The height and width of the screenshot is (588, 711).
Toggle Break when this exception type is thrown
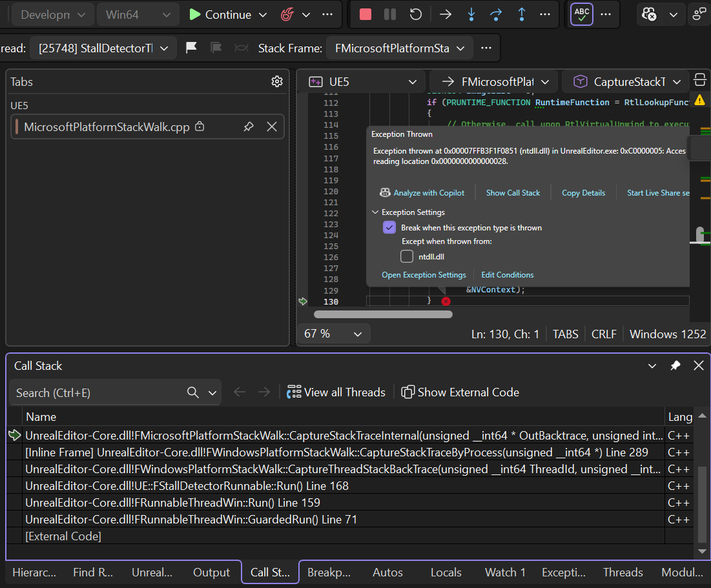pyautogui.click(x=389, y=227)
